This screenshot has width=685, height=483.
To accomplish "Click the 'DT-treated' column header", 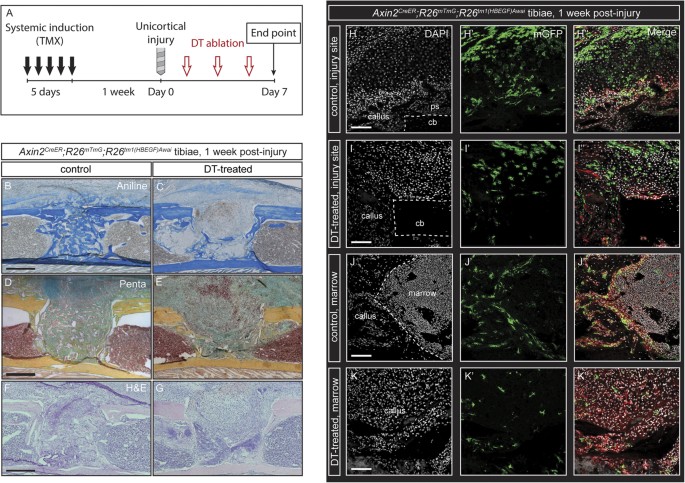I will 228,169.
